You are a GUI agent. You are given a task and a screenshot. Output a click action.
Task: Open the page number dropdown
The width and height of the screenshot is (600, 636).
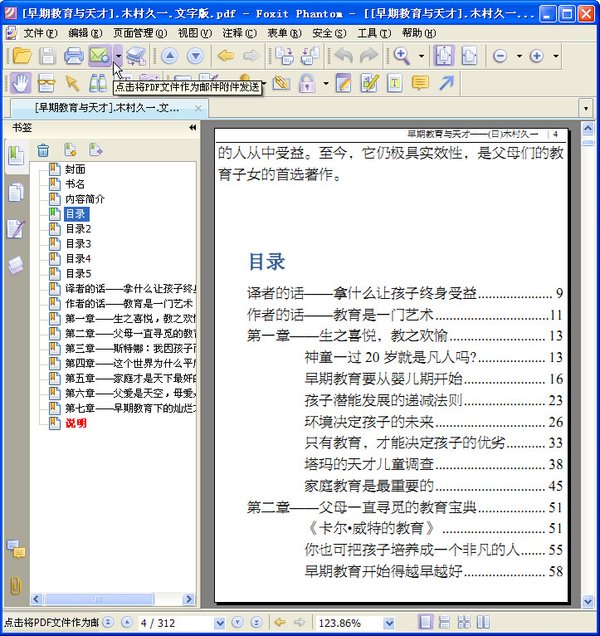(219, 623)
